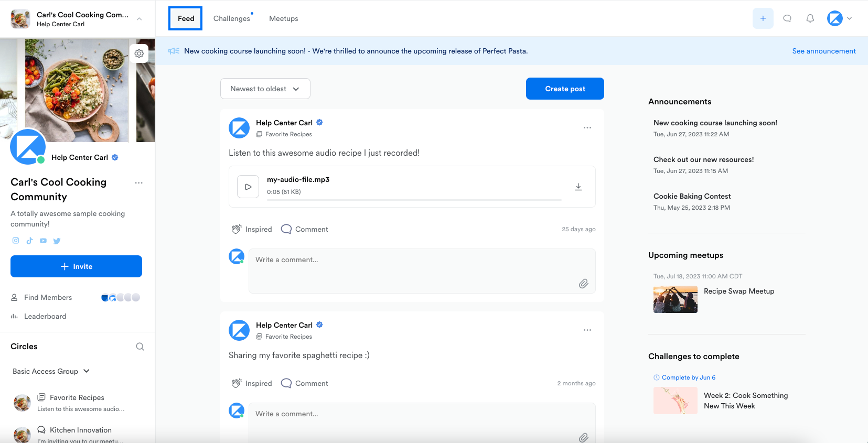Search circles with magnifier icon
The width and height of the screenshot is (868, 443).
pyautogui.click(x=140, y=347)
